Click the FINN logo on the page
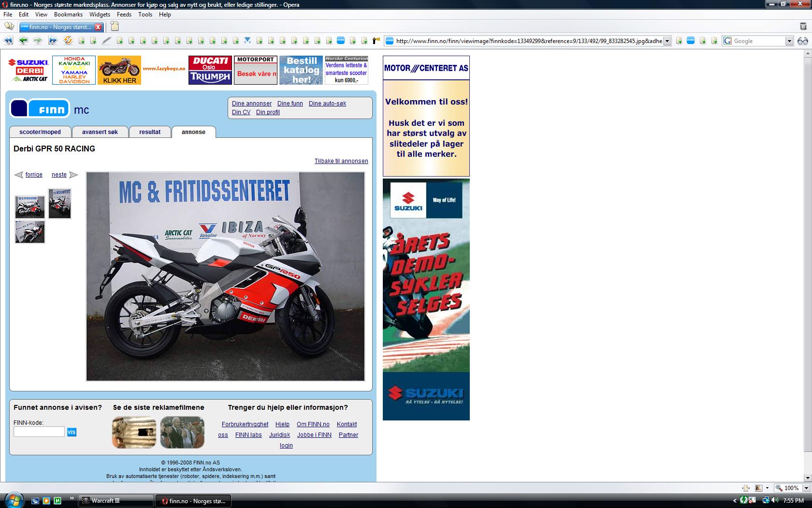 click(x=40, y=108)
